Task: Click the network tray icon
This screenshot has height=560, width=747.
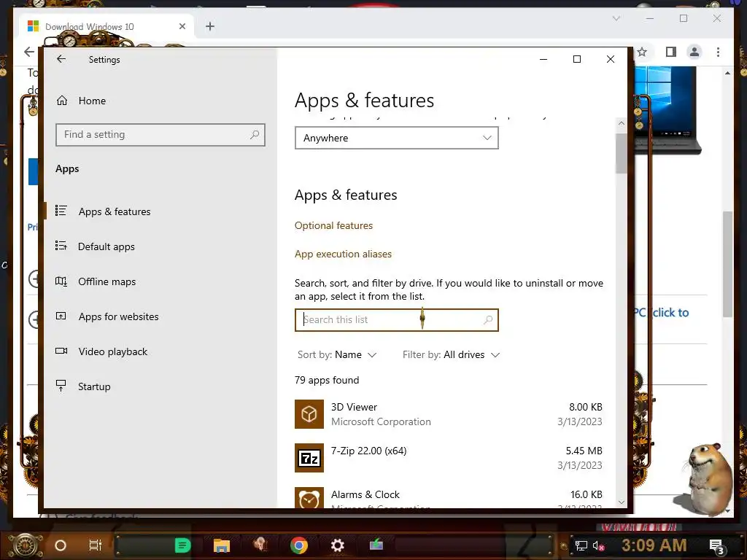Action: tap(581, 546)
